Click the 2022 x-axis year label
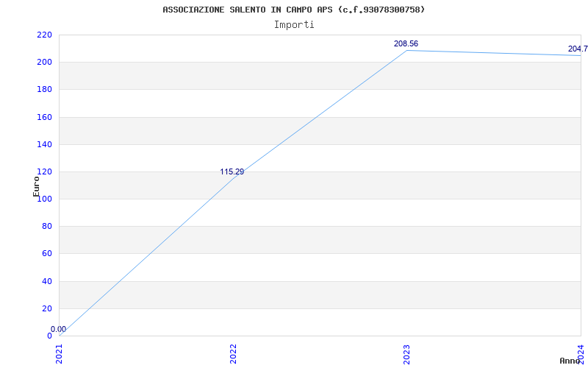588x368 pixels. 233,354
